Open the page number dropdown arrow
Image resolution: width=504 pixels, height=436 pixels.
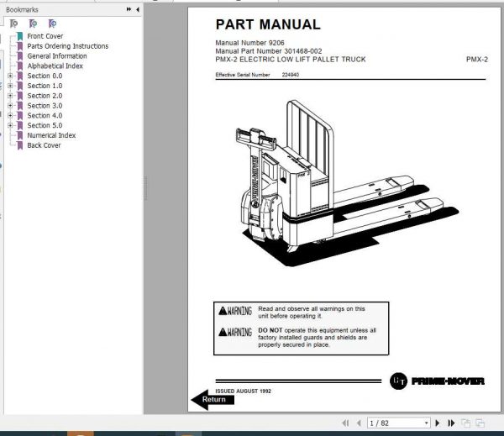(427, 423)
